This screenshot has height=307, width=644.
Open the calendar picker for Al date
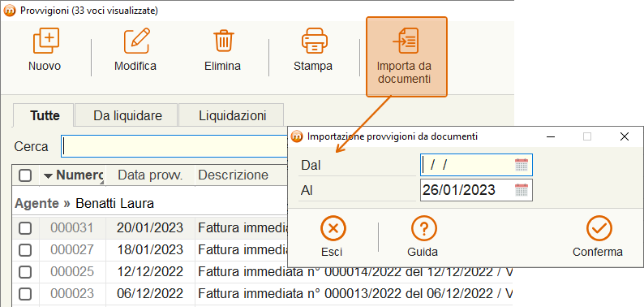[522, 190]
